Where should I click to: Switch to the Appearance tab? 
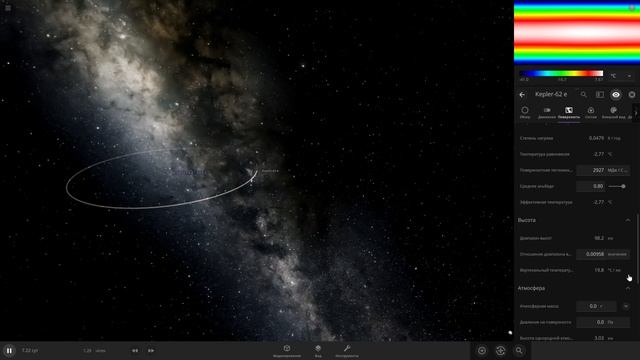click(613, 112)
